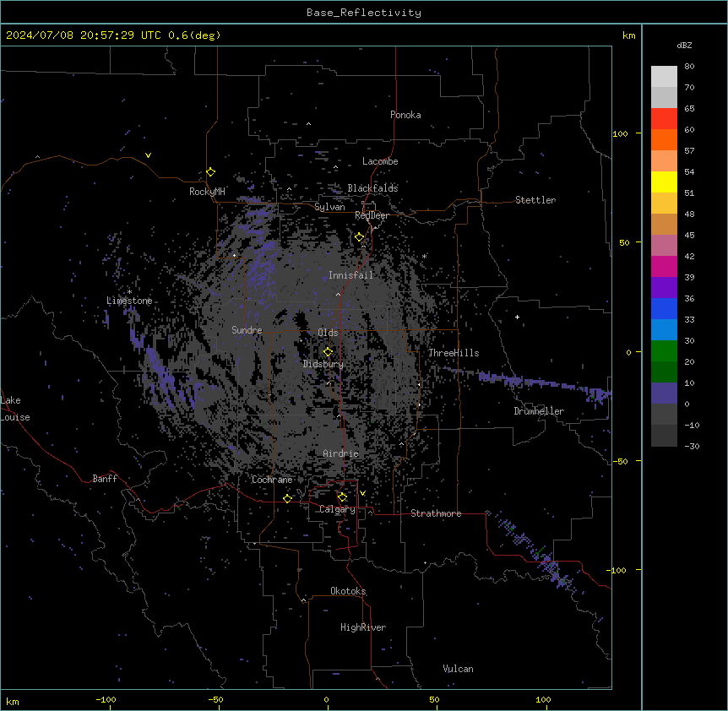This screenshot has height=711, width=728.
Task: Pick the orange 57–60 dBZ legend swatch
Action: 664,139
